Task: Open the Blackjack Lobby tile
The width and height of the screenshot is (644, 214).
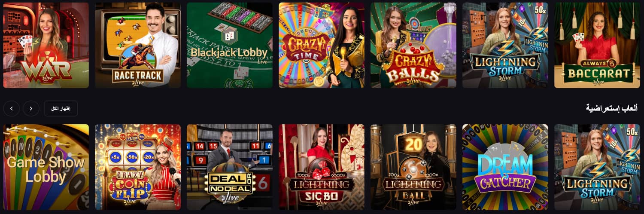Action: 230,45
